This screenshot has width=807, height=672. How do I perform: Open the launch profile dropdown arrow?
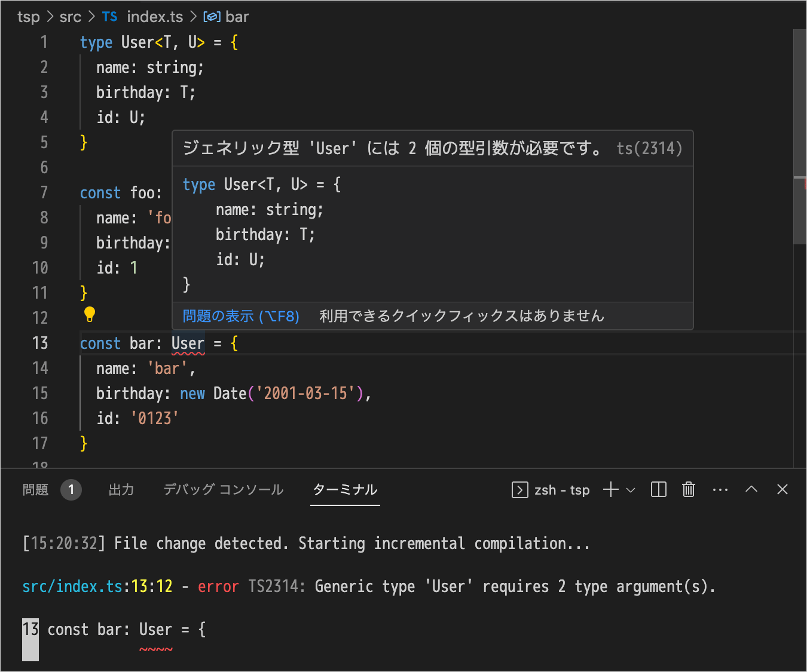click(x=631, y=490)
